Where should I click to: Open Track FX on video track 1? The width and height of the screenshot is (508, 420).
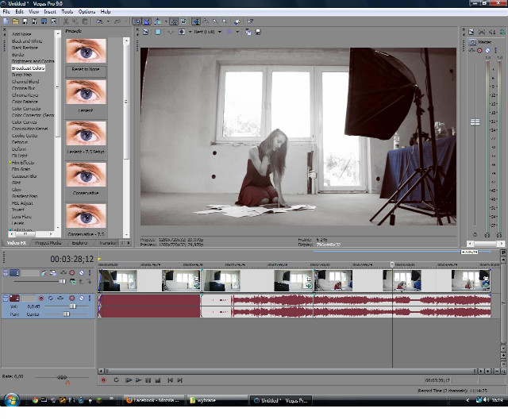63,273
